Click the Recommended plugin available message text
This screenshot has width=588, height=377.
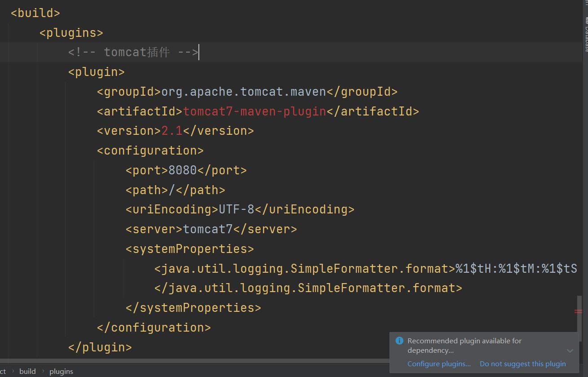(464, 346)
